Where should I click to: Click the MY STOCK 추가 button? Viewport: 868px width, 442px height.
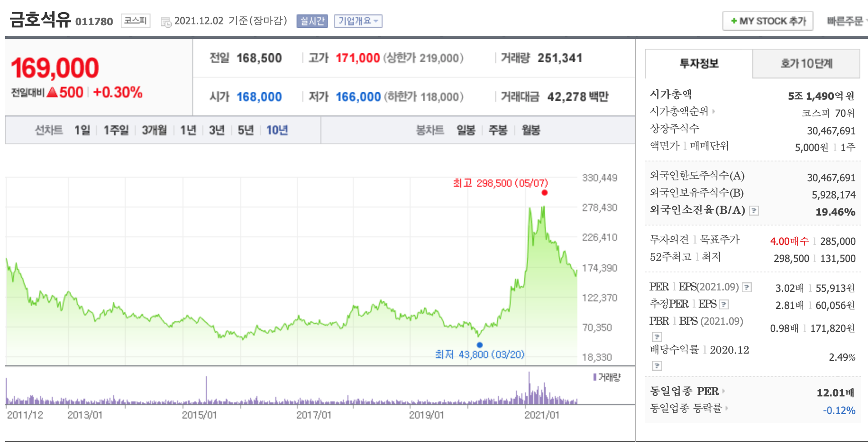768,21
